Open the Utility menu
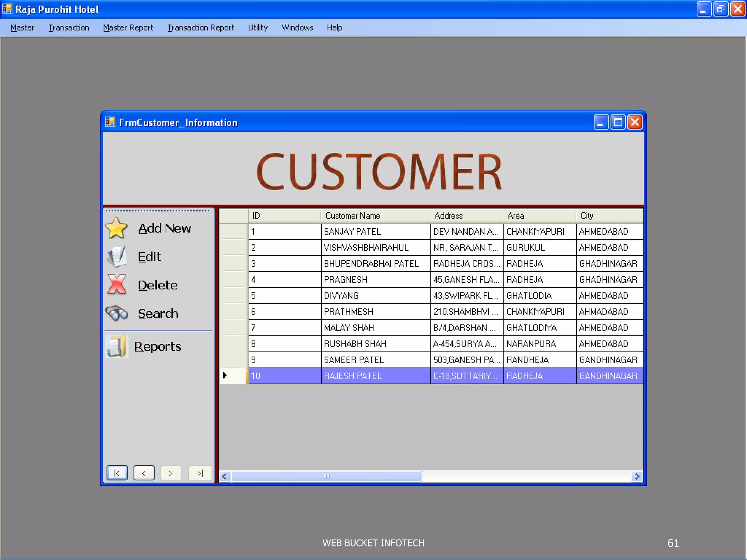The width and height of the screenshot is (747, 560). tap(258, 28)
